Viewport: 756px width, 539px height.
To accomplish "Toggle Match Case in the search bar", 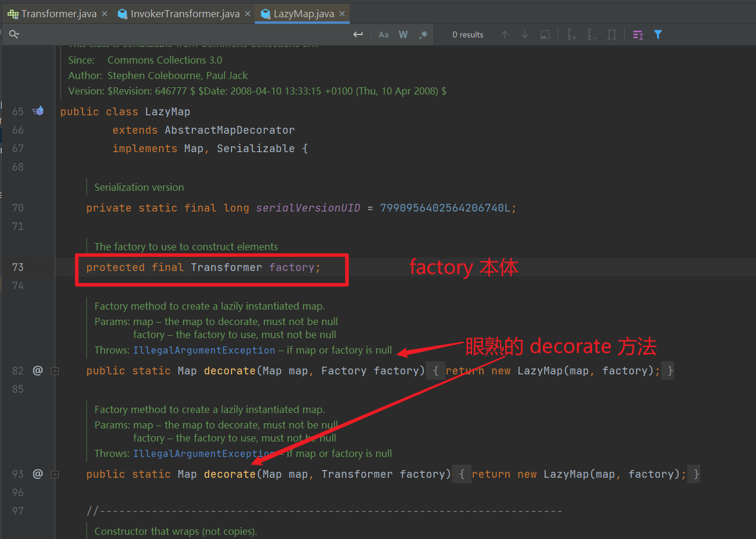I will 384,34.
